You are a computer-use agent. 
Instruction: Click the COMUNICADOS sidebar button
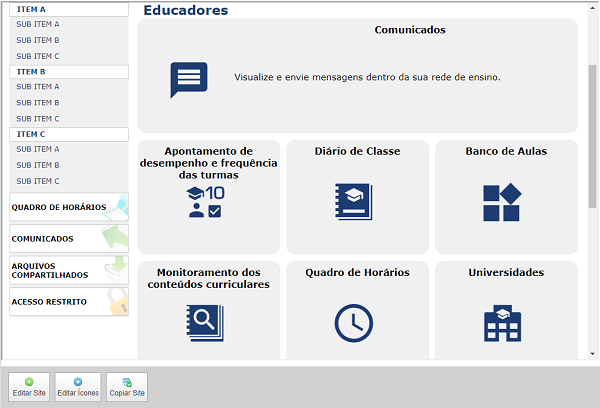point(69,239)
